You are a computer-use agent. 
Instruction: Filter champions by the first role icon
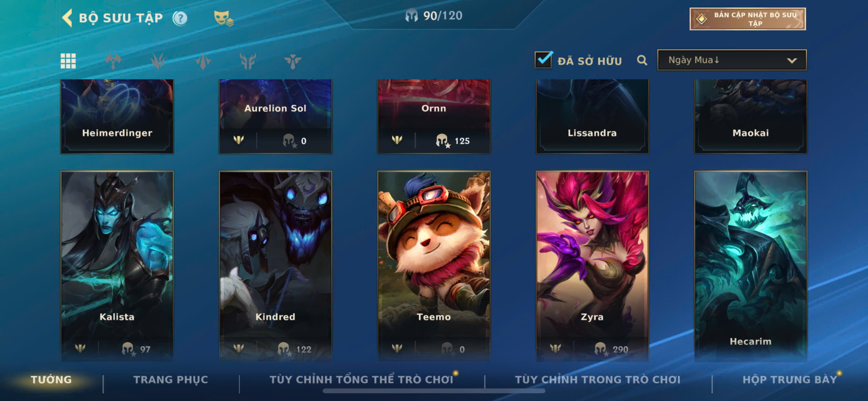[x=113, y=61]
